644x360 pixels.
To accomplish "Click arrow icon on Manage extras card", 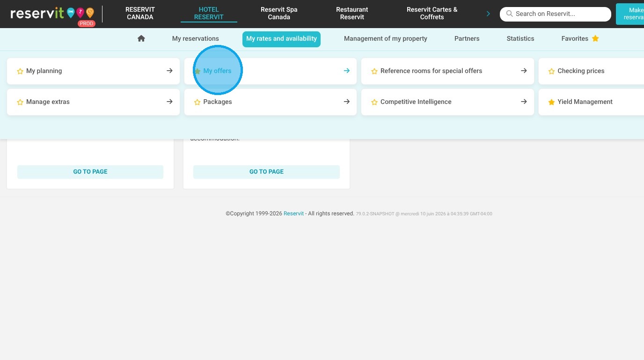I will click(x=169, y=102).
